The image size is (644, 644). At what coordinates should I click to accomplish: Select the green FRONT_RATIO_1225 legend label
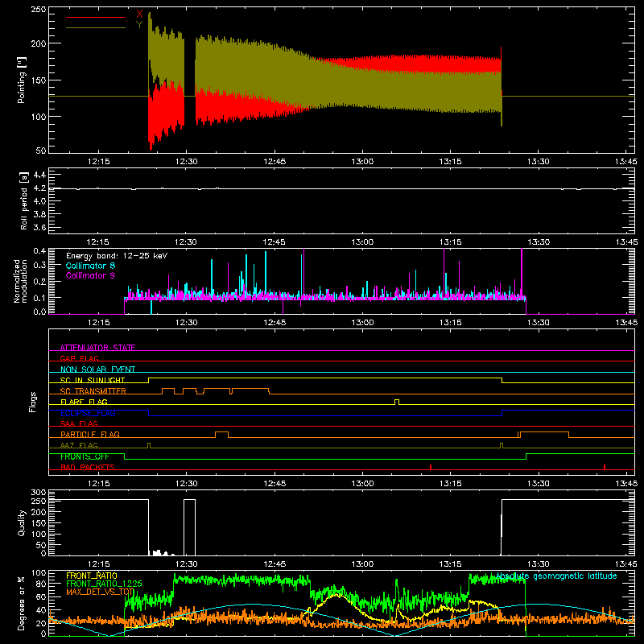[104, 584]
